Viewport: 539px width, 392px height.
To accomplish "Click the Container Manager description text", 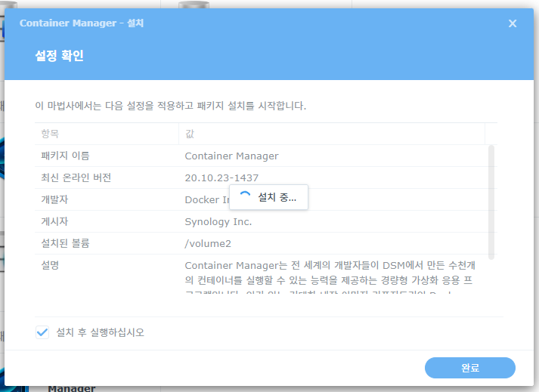I will (x=330, y=277).
